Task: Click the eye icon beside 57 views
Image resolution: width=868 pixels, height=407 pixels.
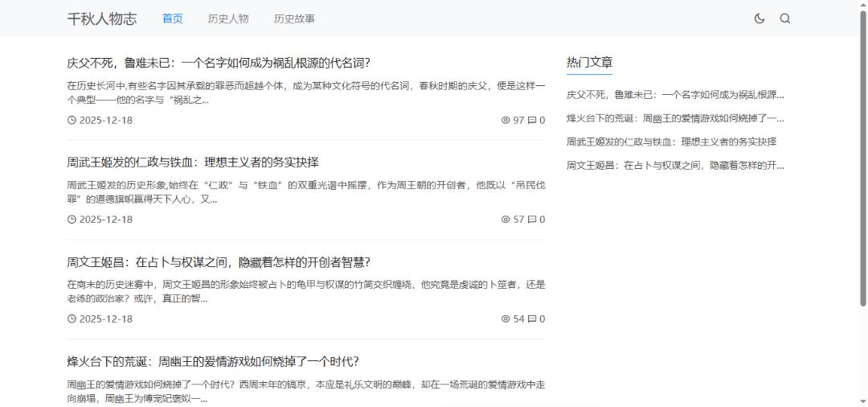Action: 506,220
